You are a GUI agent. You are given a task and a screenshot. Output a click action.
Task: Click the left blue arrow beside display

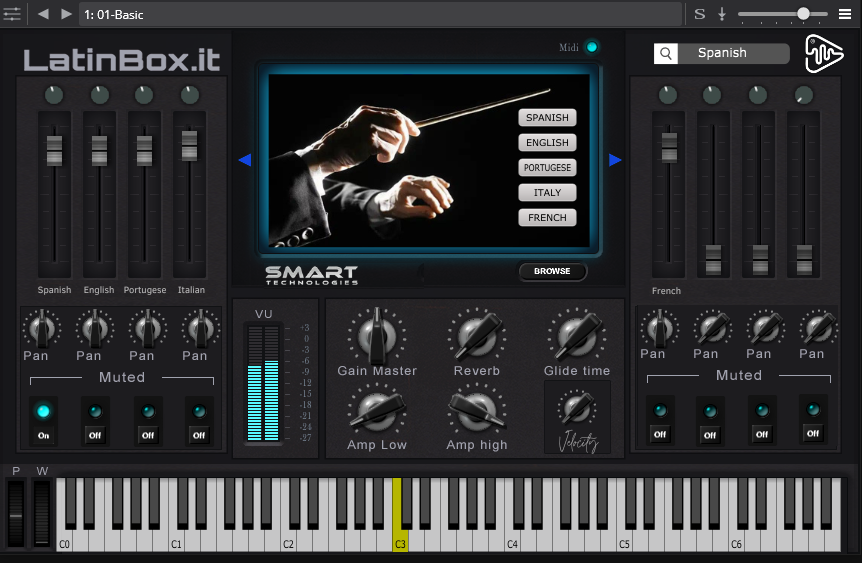point(245,160)
